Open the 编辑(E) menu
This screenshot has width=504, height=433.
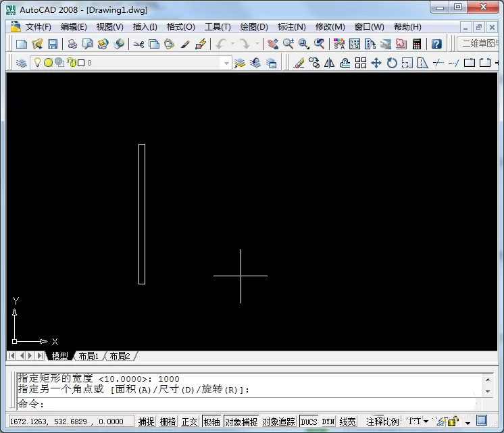(x=74, y=27)
